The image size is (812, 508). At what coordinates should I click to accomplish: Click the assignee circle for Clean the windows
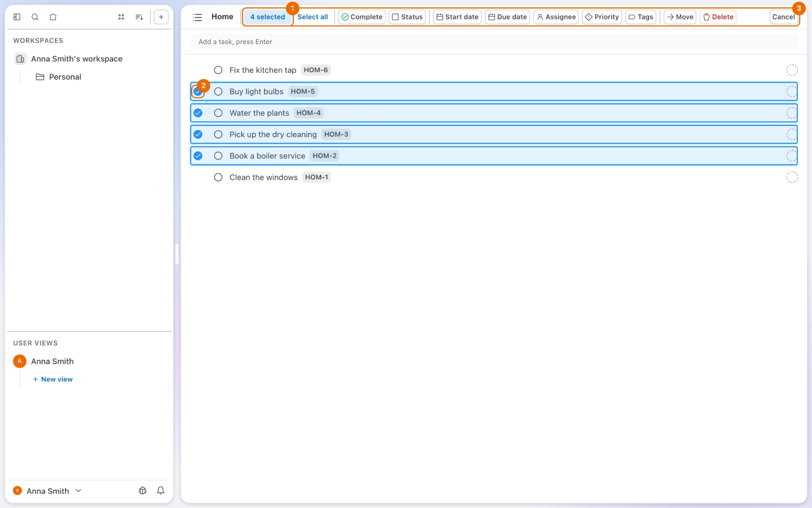point(792,177)
